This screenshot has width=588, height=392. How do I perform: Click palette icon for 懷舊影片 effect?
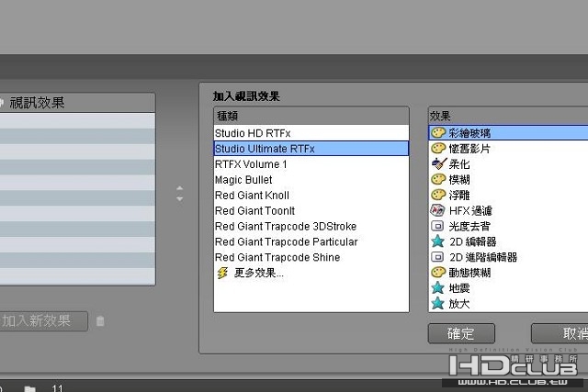pyautogui.click(x=437, y=149)
